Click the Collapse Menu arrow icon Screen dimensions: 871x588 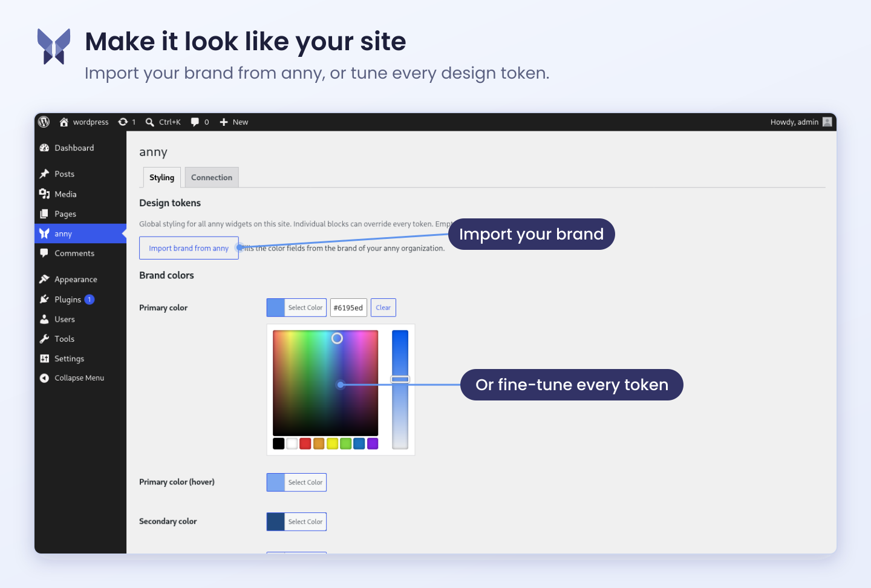44,377
